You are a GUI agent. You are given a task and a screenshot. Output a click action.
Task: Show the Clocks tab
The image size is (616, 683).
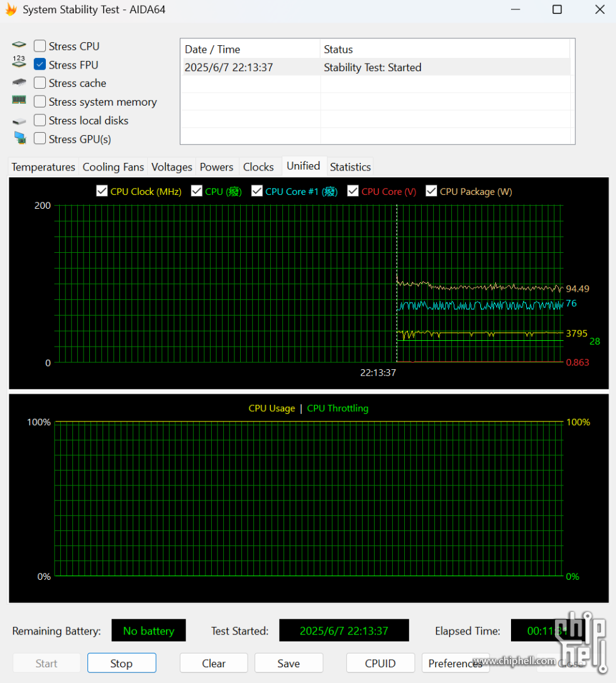[x=258, y=167]
